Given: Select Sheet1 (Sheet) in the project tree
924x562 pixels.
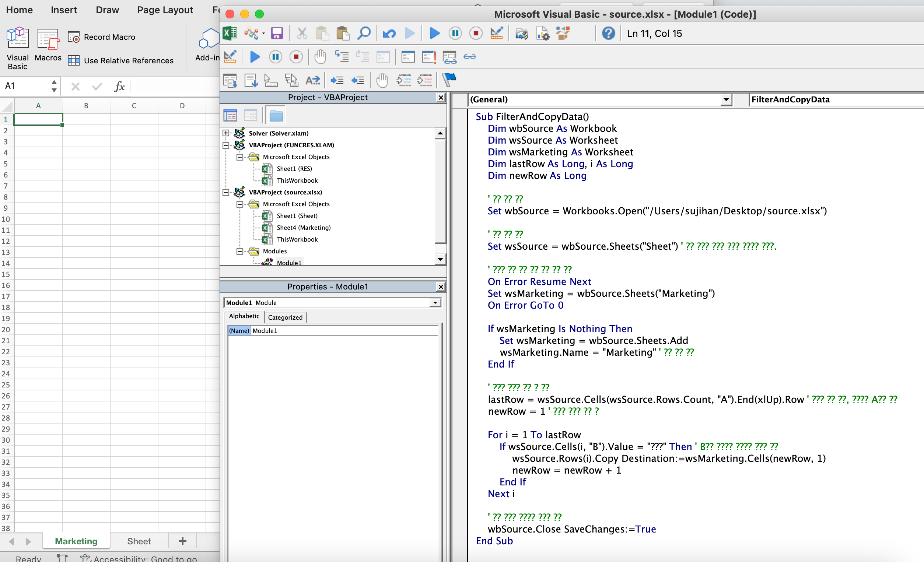Looking at the screenshot, I should click(297, 216).
